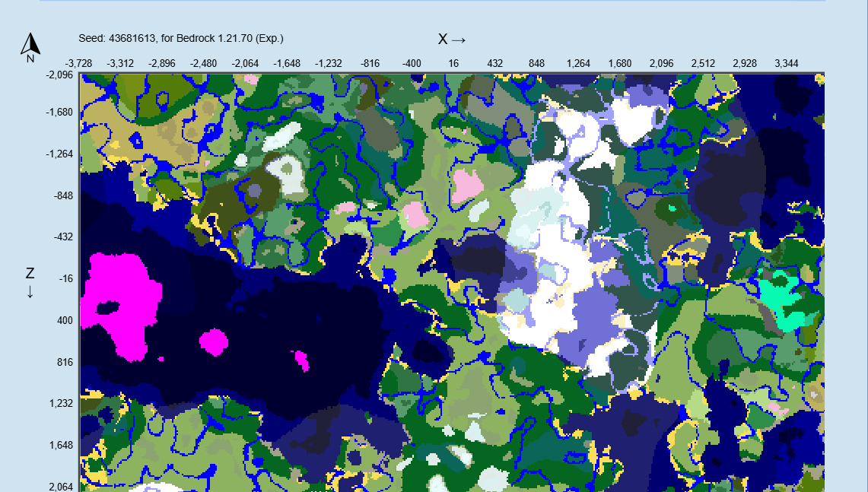This screenshot has width=868, height=492.
Task: Click X-axis tick label "2,512"
Action: [x=703, y=64]
